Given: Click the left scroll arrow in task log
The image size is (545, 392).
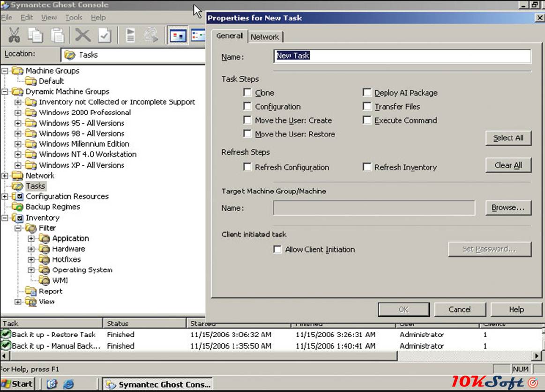Looking at the screenshot, I should click(x=5, y=356).
